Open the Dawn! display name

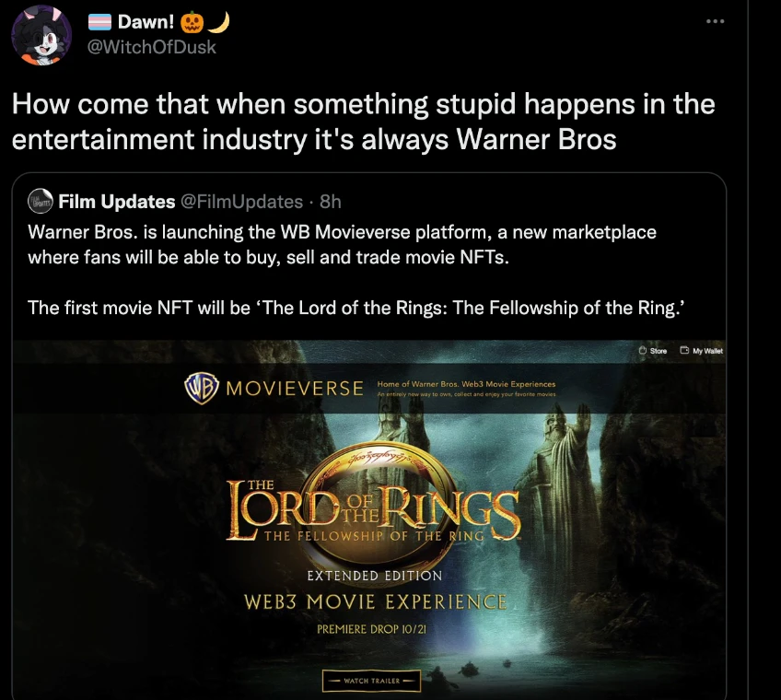coord(146,22)
